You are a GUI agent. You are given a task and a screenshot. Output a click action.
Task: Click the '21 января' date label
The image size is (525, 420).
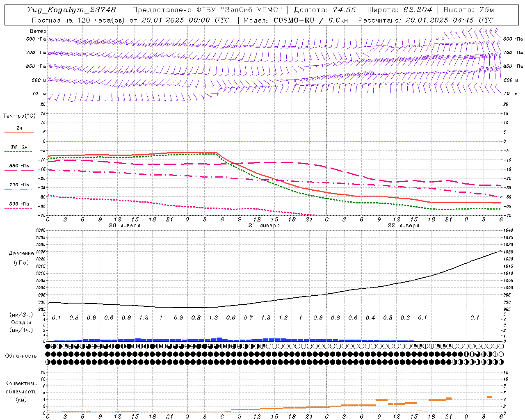click(x=264, y=226)
